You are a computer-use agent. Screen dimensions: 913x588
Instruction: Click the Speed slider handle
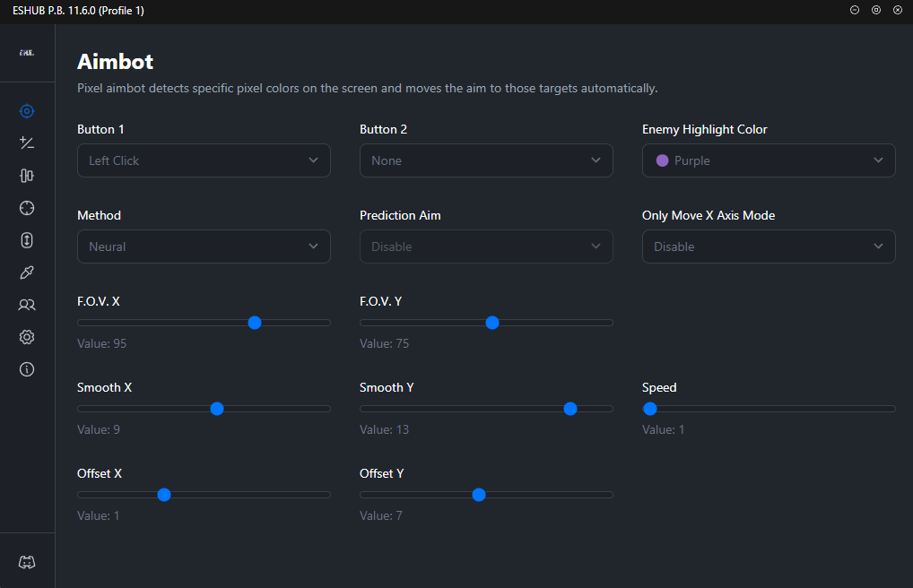tap(649, 409)
